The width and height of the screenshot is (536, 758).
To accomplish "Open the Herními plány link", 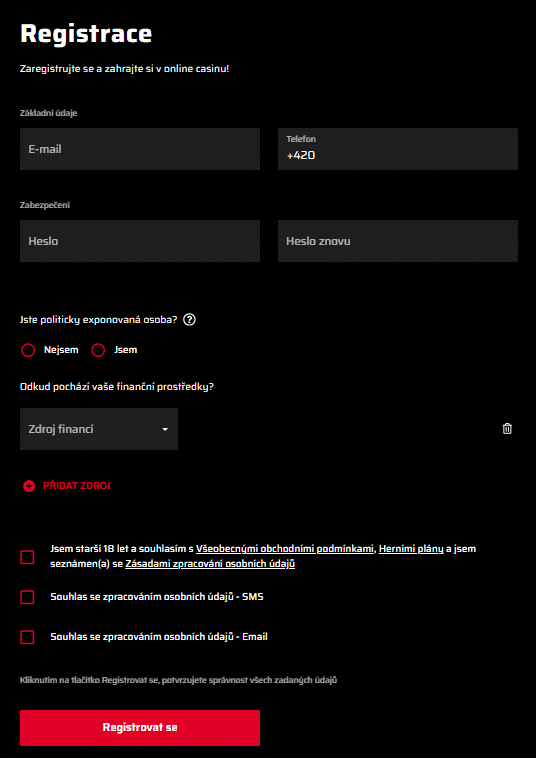I will [411, 549].
